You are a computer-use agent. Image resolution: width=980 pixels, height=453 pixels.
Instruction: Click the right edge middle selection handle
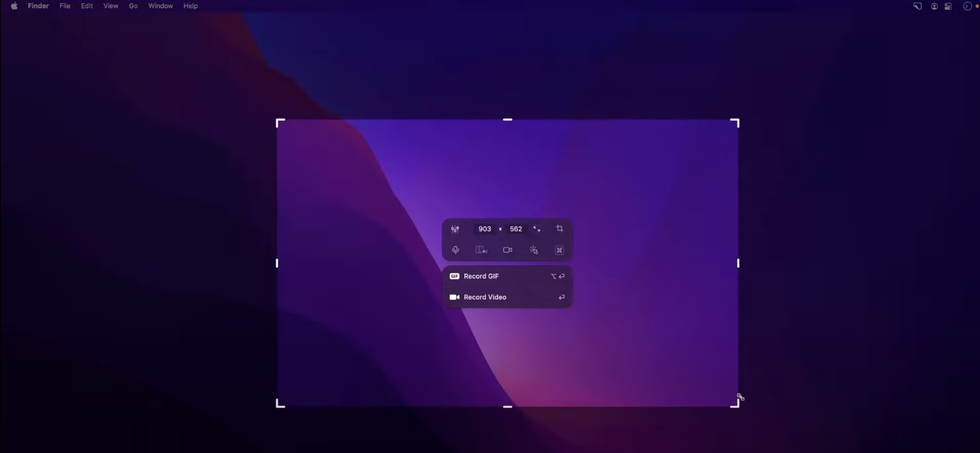click(x=738, y=263)
